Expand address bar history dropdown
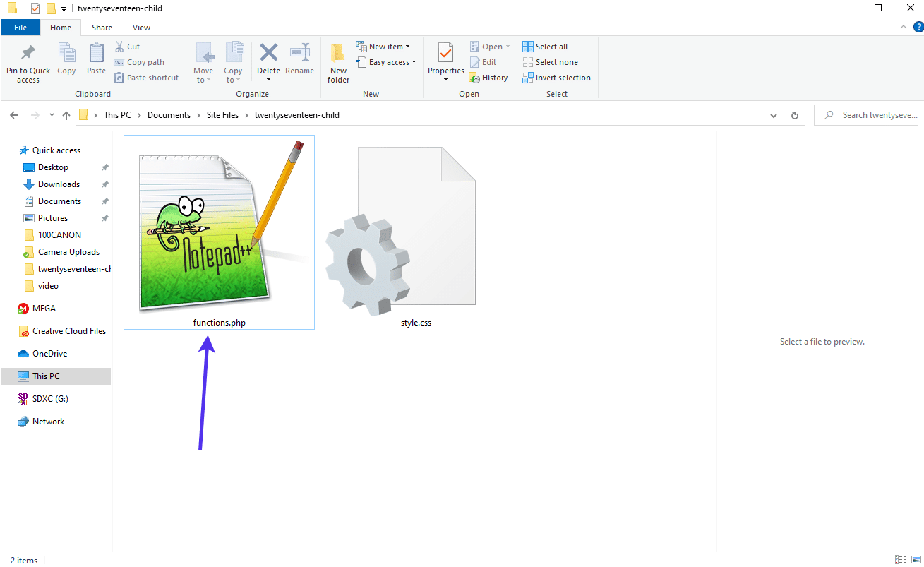 [774, 115]
